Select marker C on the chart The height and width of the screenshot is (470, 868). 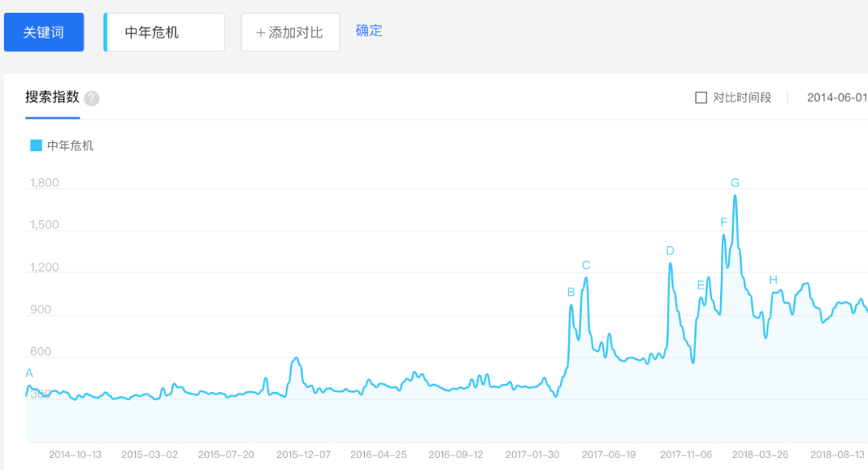(586, 266)
